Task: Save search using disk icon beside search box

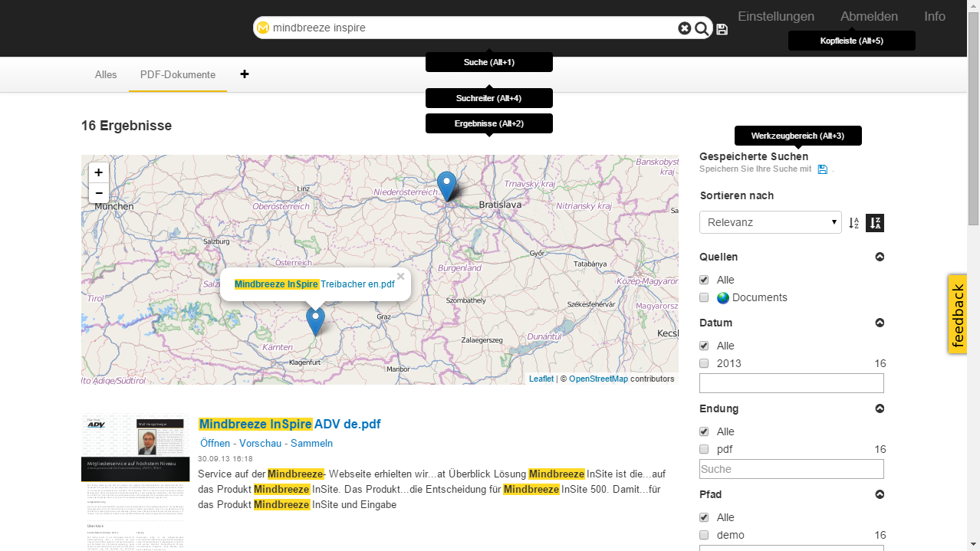Action: pos(722,29)
